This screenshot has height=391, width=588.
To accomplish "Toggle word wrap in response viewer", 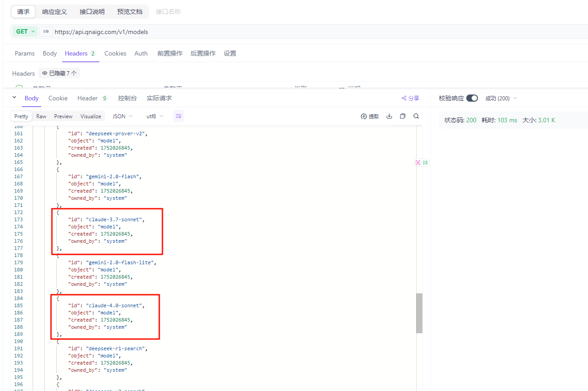I will tap(179, 116).
